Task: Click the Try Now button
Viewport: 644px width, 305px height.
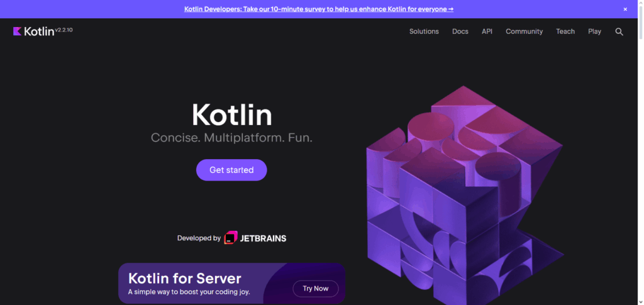Action: click(x=316, y=289)
